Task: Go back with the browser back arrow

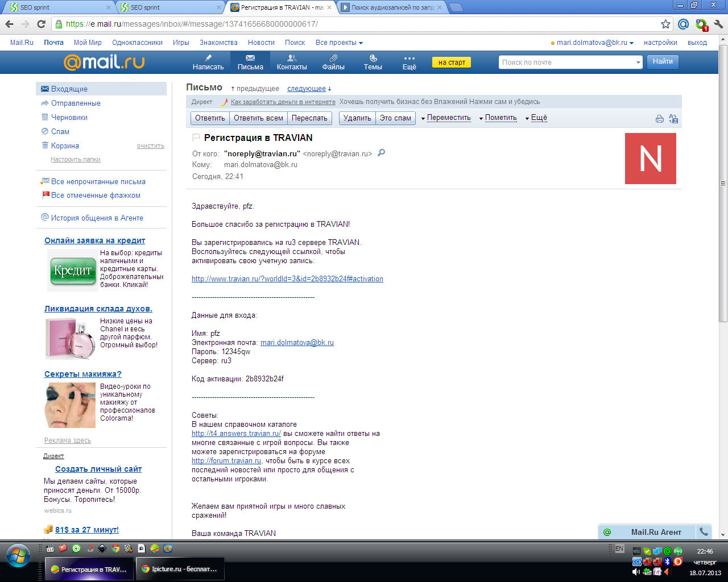Action: pos(9,24)
